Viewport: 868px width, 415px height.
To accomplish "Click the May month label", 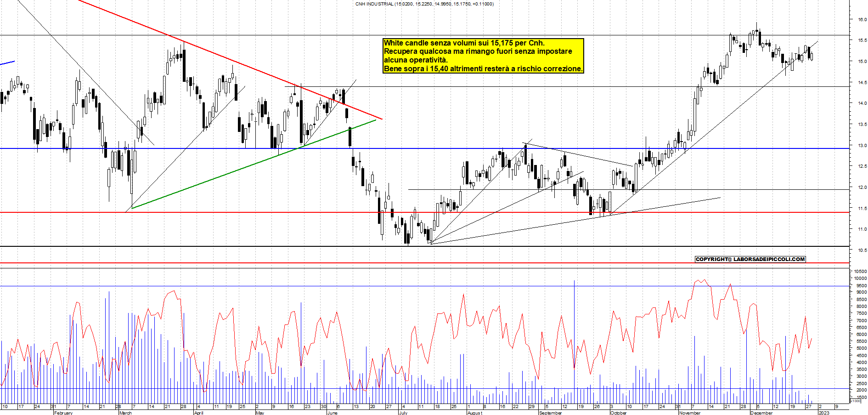I will 260,413.
